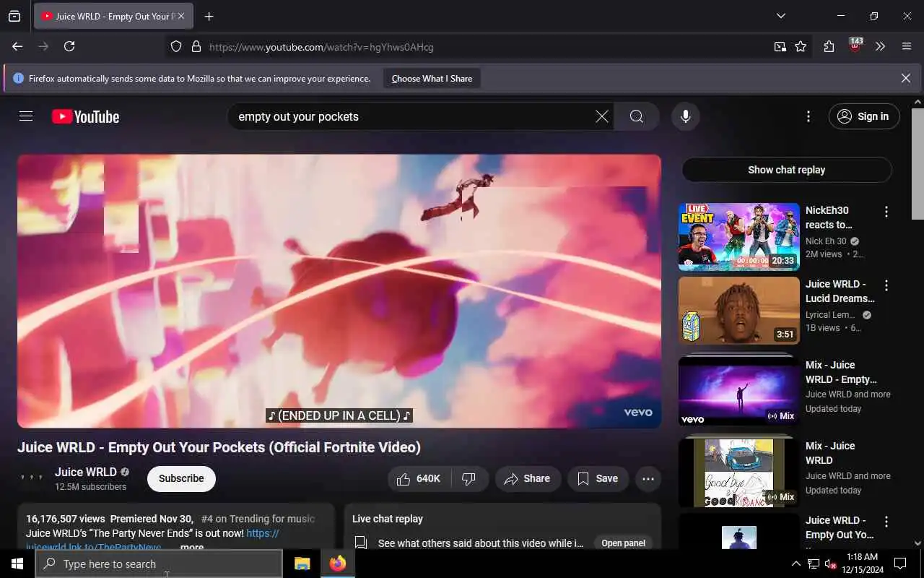Show more toolbar tools chevrons
The height and width of the screenshot is (578, 924).
coord(880,46)
